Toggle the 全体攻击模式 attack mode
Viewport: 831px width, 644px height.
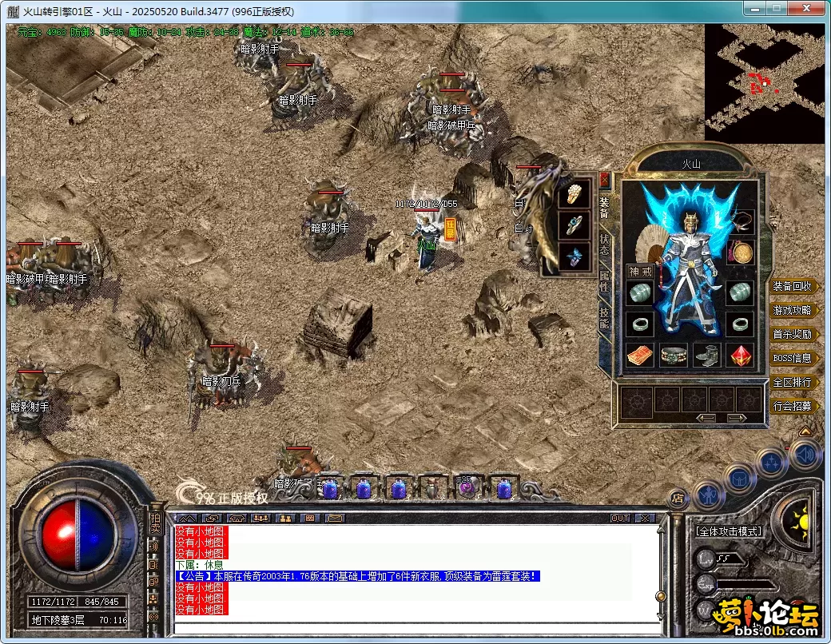(x=729, y=531)
